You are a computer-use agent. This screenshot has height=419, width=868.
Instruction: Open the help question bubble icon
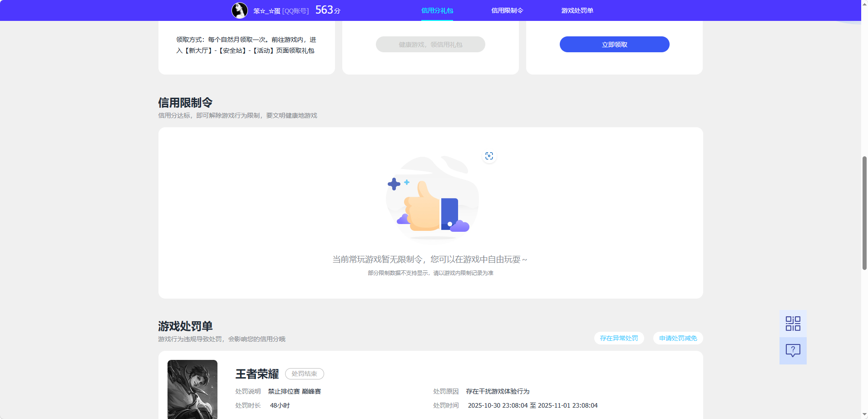(x=793, y=350)
